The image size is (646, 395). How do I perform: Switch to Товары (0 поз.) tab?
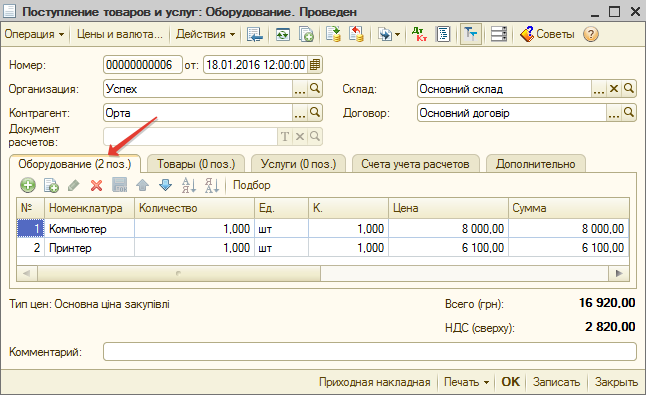click(x=196, y=164)
